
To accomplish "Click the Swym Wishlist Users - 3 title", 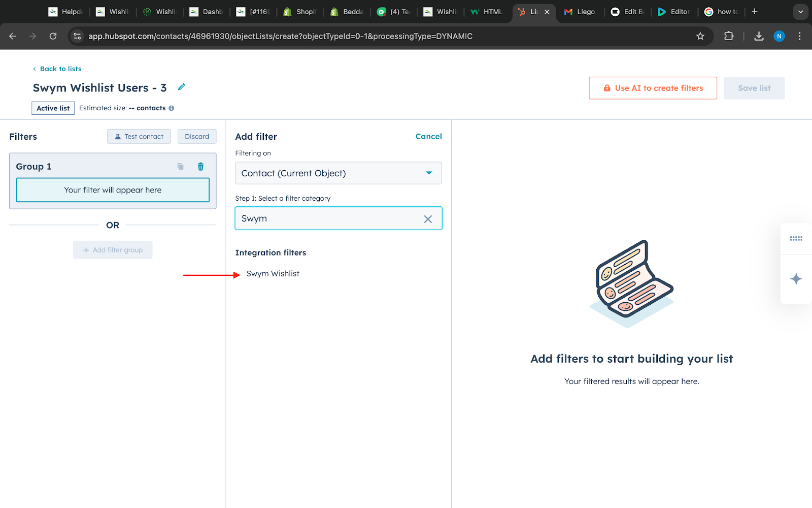I will pos(99,88).
